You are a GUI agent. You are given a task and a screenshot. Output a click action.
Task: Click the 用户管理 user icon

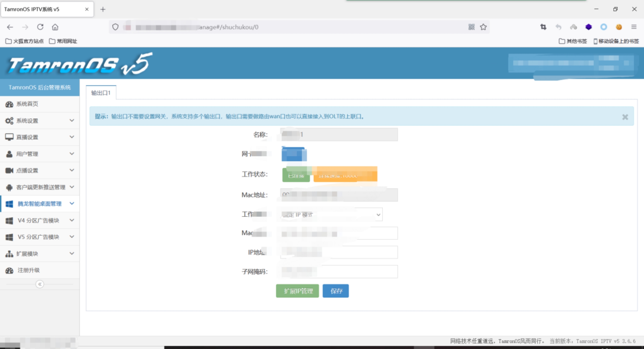[x=9, y=154]
